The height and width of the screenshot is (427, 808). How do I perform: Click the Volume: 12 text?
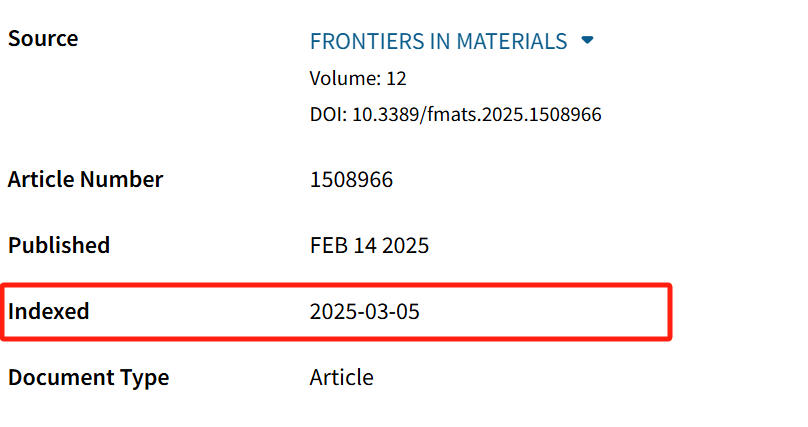coord(358,78)
